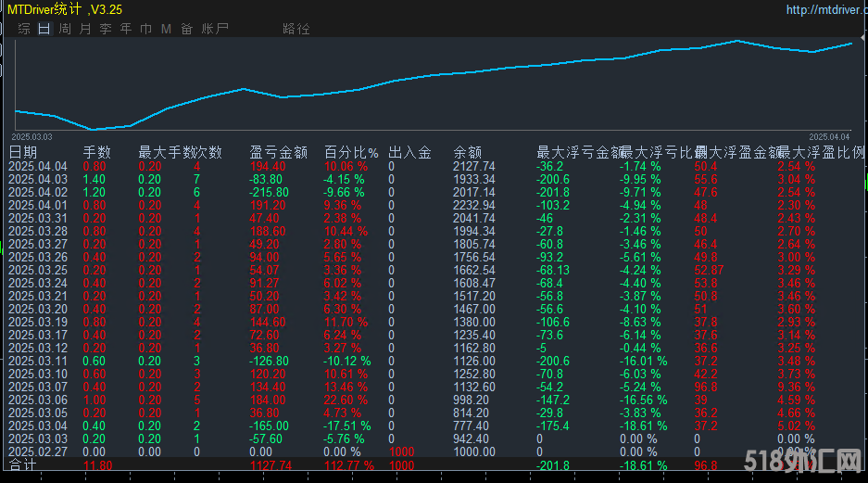Select the 2025.03.11 row date
868x483 pixels.
[x=38, y=362]
